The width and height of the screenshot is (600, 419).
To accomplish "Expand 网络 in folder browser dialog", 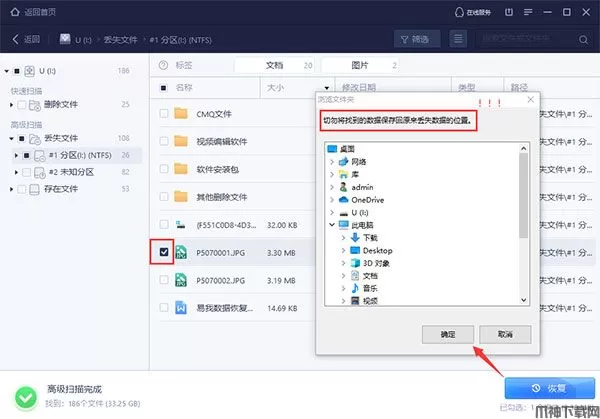I will [332, 162].
